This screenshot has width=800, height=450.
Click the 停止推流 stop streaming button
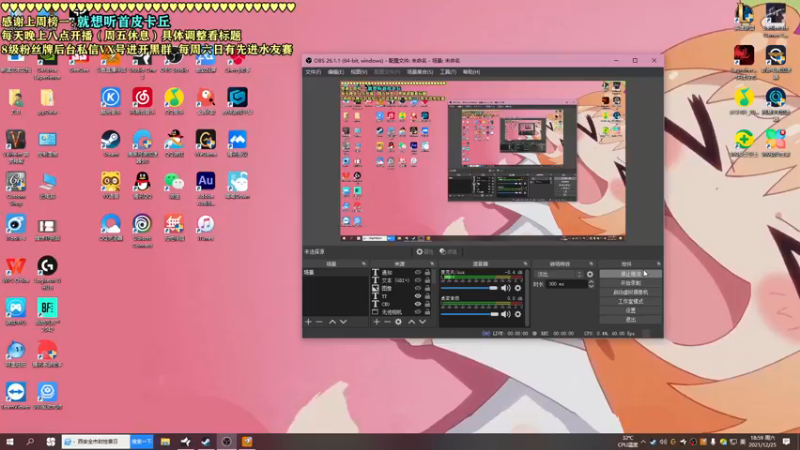[631, 274]
